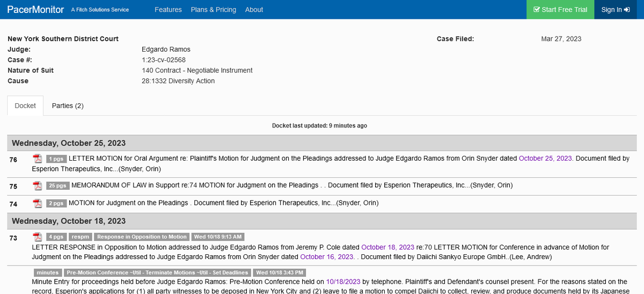Click the 25 pgs badge on entry 75
Viewport: 644px width, 294px height.
pyautogui.click(x=57, y=185)
